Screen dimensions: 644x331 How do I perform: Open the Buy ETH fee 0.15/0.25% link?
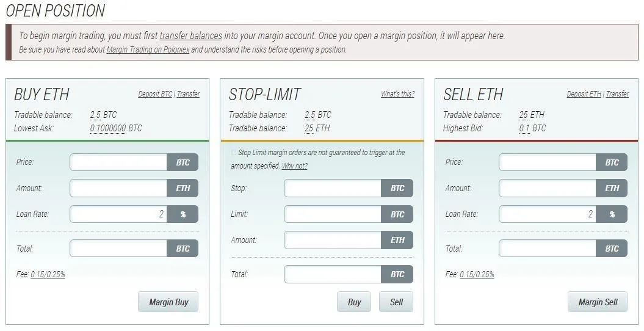tap(48, 274)
